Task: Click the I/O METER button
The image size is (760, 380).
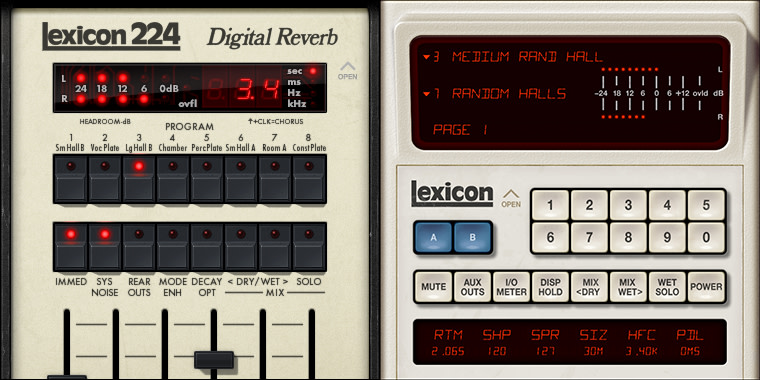Action: pos(511,287)
